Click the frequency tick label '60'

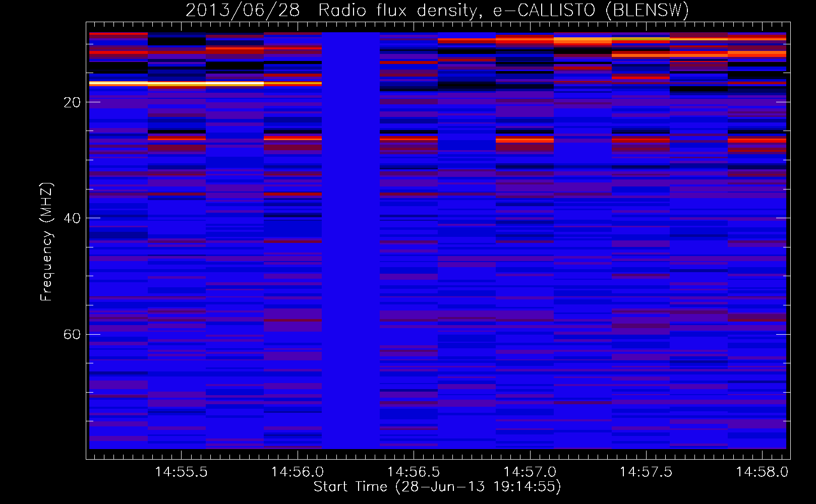point(72,334)
